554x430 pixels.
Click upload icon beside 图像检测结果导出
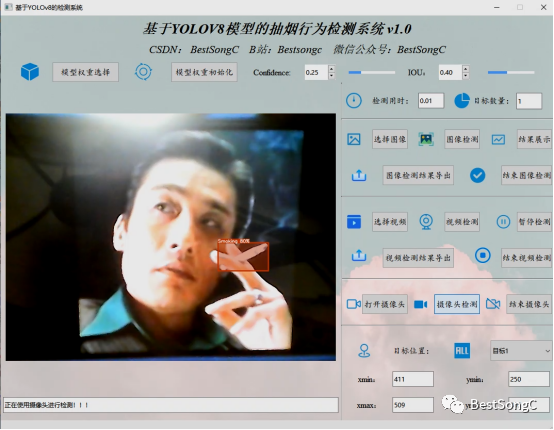(x=359, y=175)
